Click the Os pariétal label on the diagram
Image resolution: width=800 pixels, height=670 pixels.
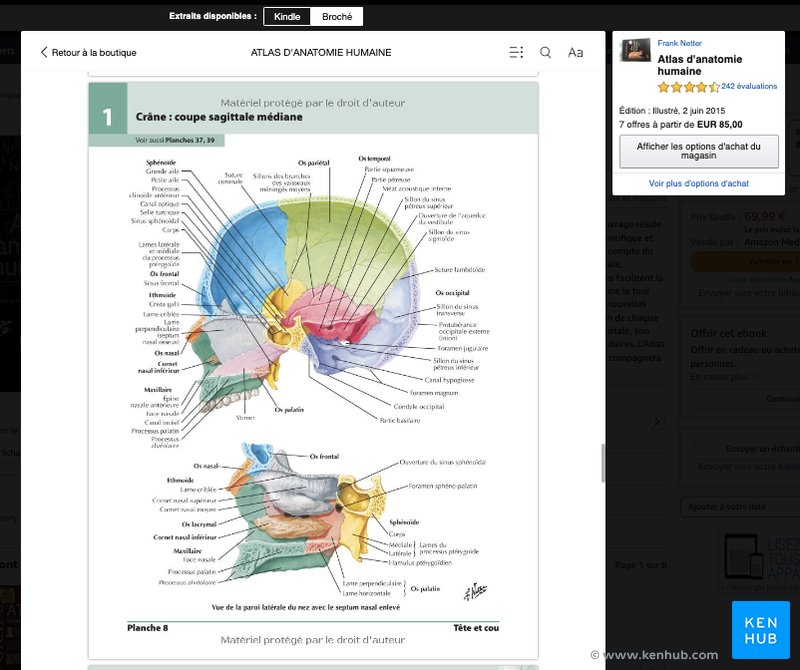[314, 163]
